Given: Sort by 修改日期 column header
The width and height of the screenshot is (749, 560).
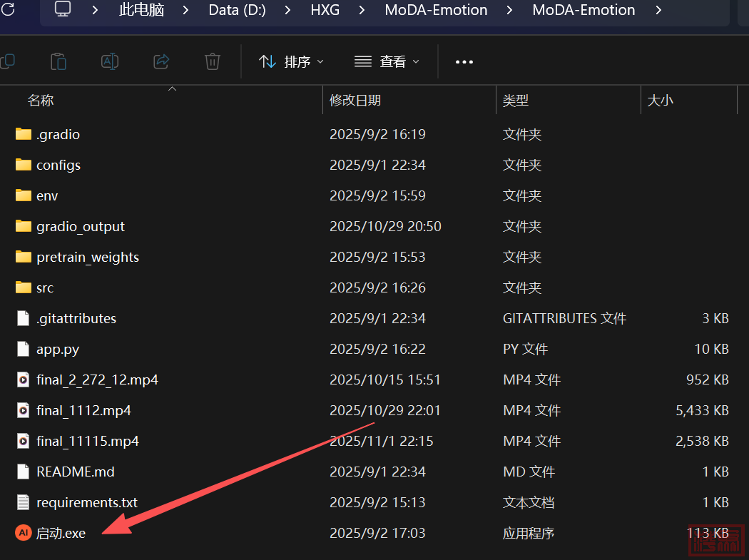Looking at the screenshot, I should click(x=355, y=101).
